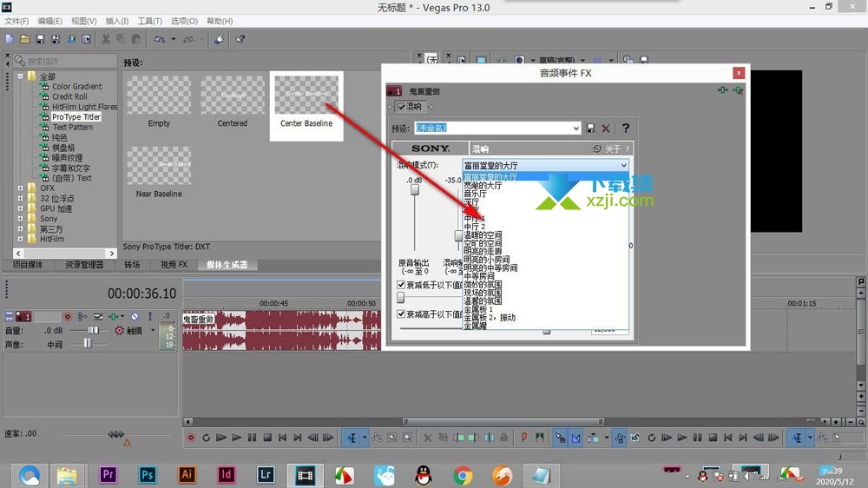Screen dimensions: 868x488
Task: Open the 文件(F) menu
Action: [x=16, y=21]
